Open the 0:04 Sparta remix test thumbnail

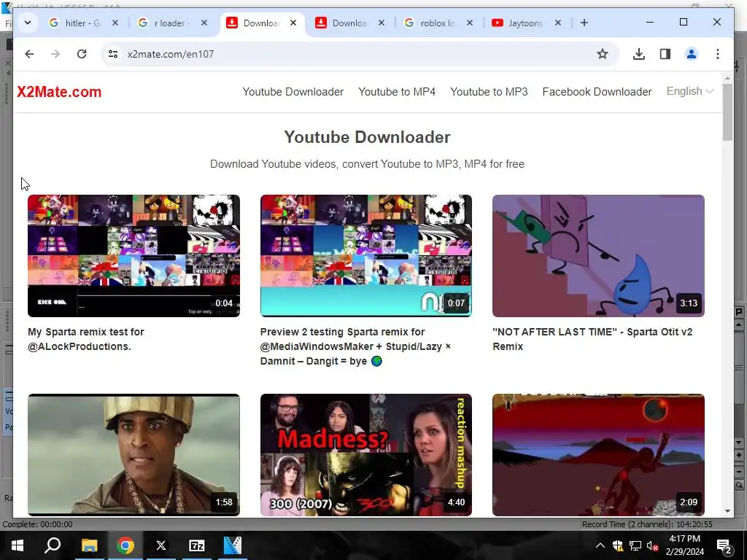coord(134,256)
